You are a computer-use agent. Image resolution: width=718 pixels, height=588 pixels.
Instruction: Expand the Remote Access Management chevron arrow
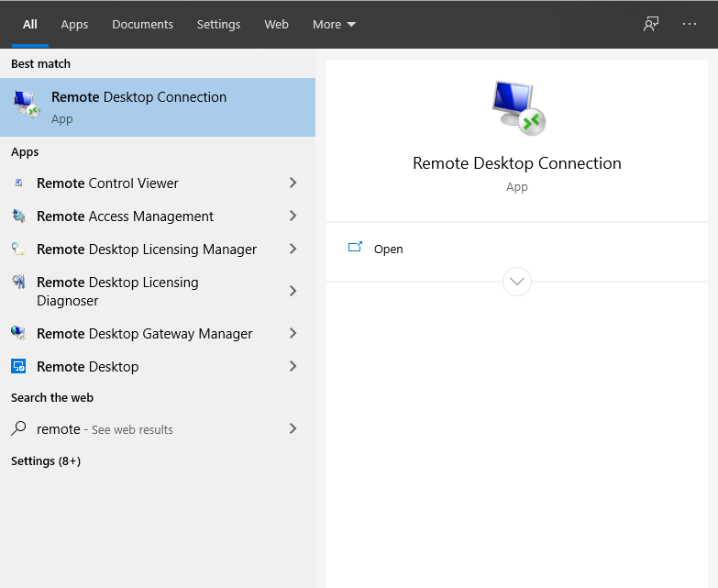pos(293,216)
